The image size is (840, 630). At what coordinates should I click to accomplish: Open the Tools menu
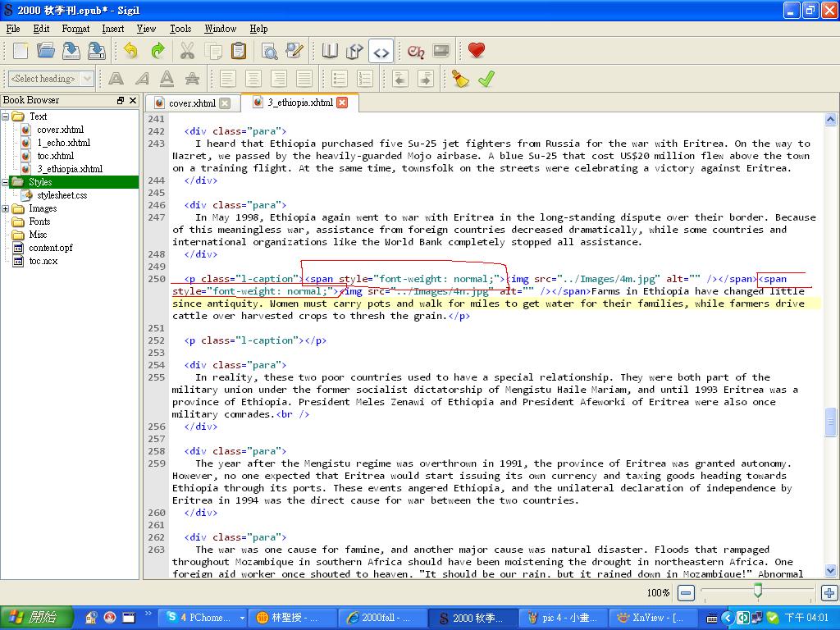click(180, 29)
